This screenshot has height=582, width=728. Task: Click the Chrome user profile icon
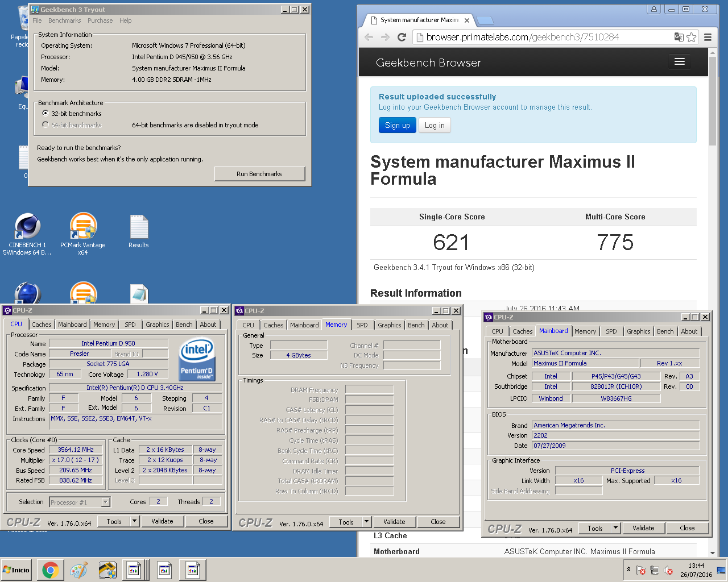pyautogui.click(x=654, y=9)
